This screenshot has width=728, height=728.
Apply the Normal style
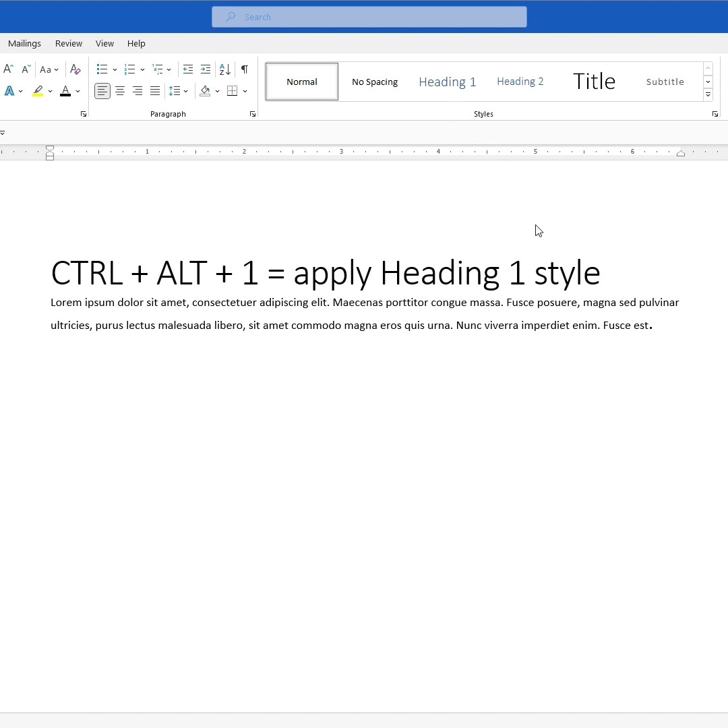tap(302, 82)
